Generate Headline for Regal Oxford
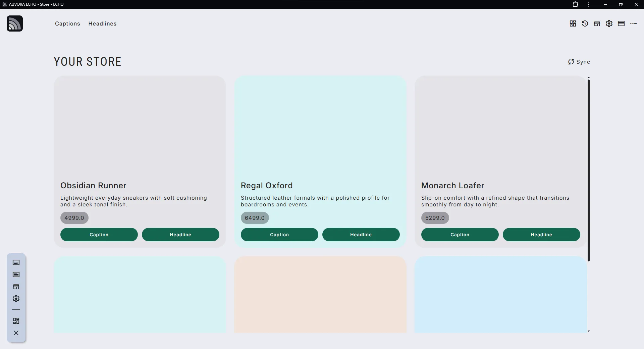Viewport: 644px width, 349px height. pyautogui.click(x=361, y=235)
